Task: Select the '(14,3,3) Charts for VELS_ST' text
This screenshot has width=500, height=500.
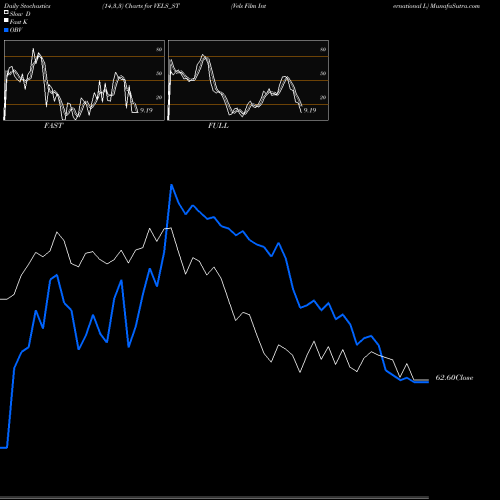Action: tap(141, 6)
